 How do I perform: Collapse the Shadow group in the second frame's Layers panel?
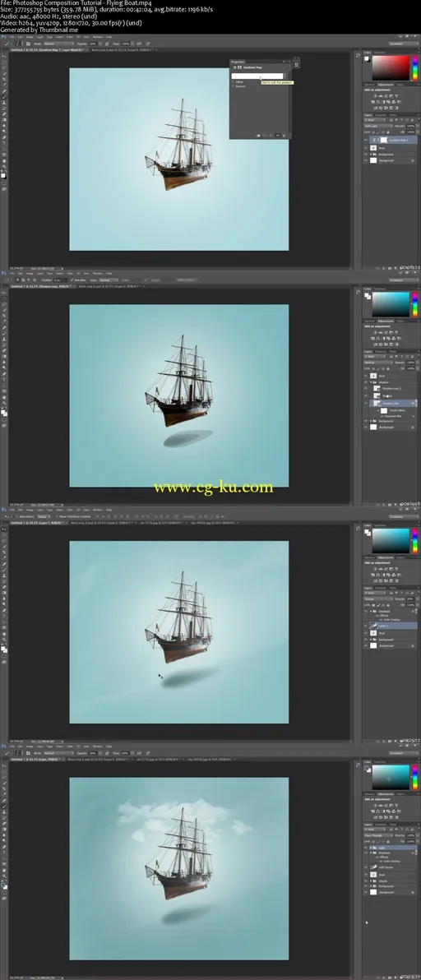[x=371, y=381]
